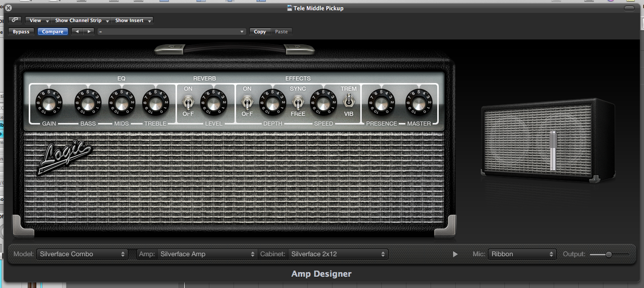Screen dimensions: 644x288
Task: Click the Effects Depth knob
Action: coord(272,104)
